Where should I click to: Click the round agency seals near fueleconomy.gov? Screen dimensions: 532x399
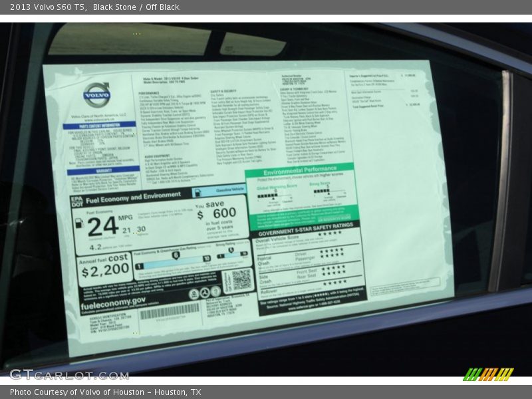click(205, 293)
